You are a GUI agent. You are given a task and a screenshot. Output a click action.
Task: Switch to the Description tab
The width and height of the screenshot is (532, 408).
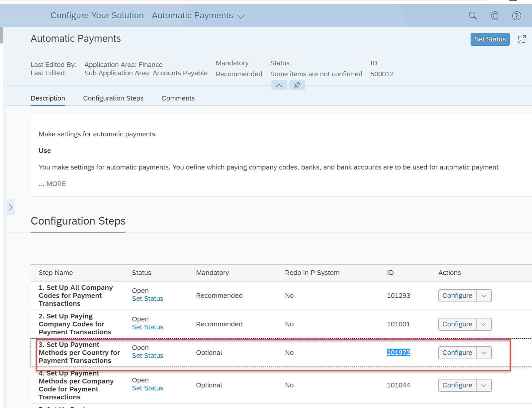pyautogui.click(x=48, y=98)
